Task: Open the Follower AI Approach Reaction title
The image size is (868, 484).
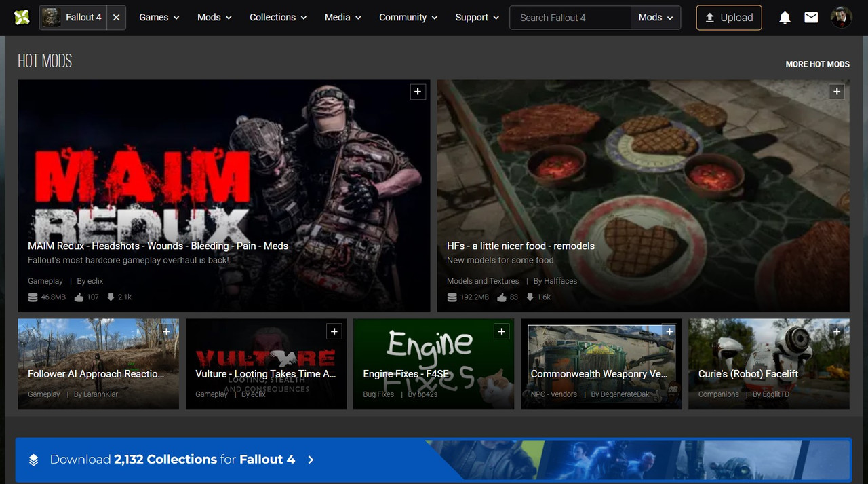Action: point(96,374)
